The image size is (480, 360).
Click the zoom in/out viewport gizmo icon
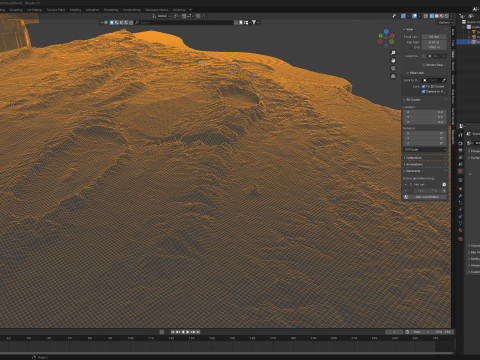[x=393, y=53]
